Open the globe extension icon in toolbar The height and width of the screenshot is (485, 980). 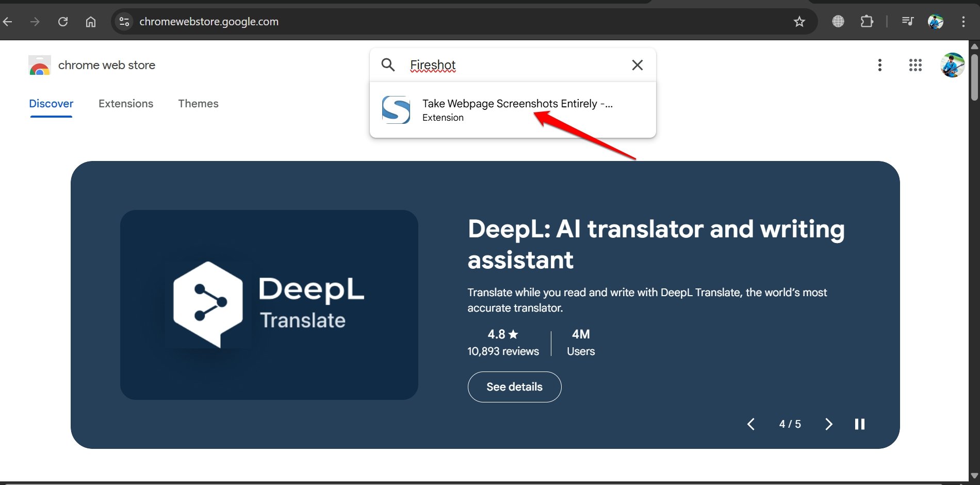coord(838,21)
